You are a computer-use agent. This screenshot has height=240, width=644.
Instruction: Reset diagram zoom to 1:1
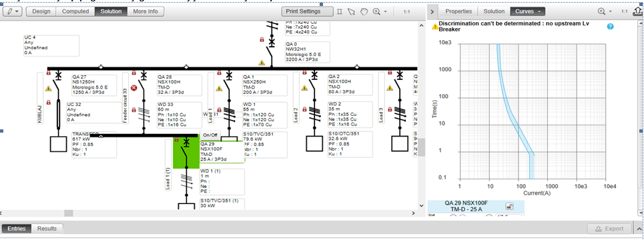[406, 12]
